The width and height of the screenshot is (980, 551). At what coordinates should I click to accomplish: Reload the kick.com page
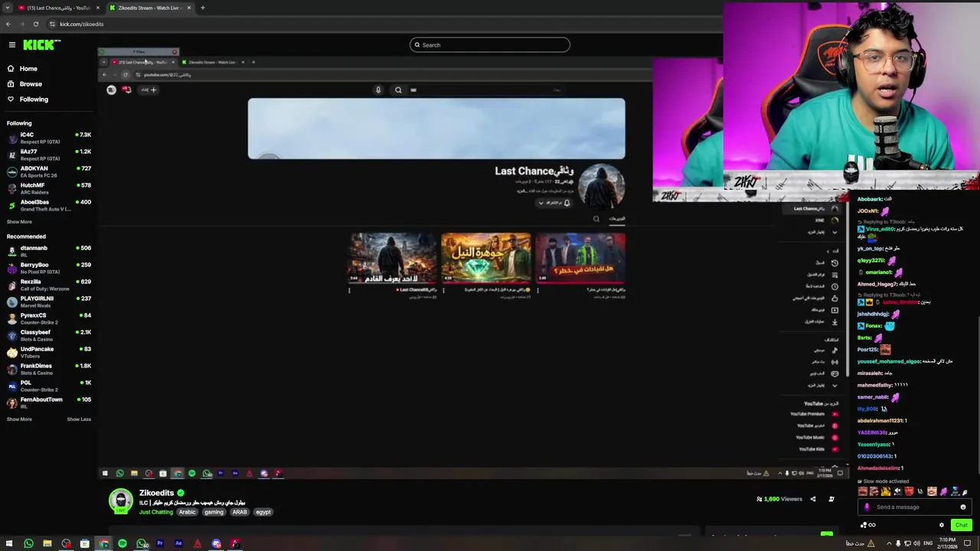(x=35, y=24)
